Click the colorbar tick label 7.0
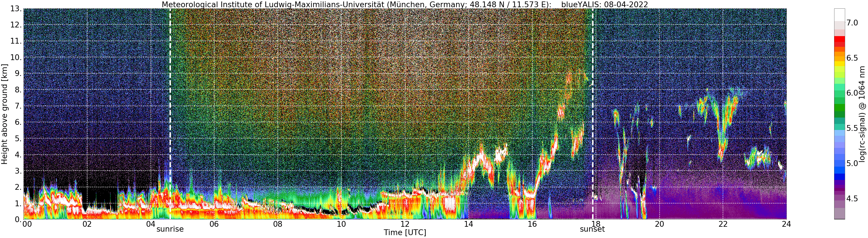868x238 pixels. (x=852, y=23)
